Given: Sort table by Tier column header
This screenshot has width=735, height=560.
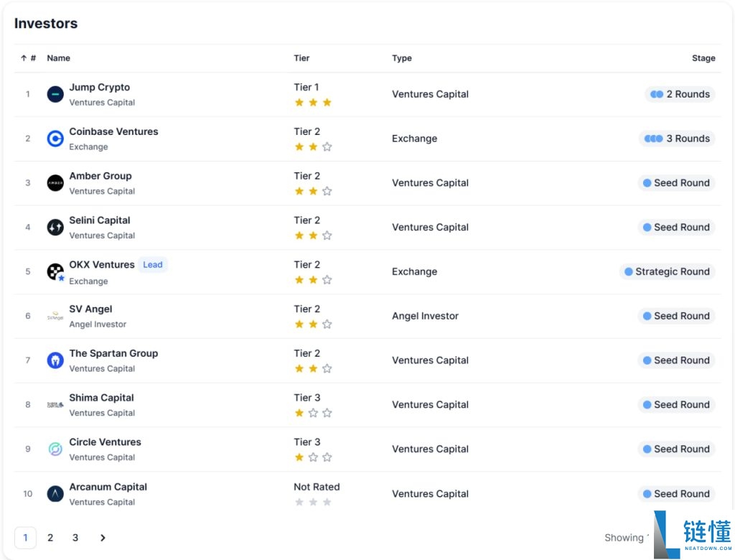Looking at the screenshot, I should tap(301, 58).
